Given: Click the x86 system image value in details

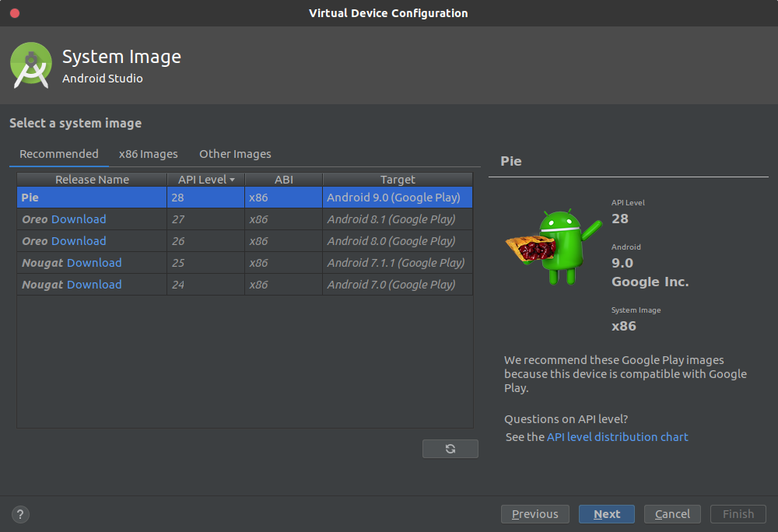Looking at the screenshot, I should point(624,326).
